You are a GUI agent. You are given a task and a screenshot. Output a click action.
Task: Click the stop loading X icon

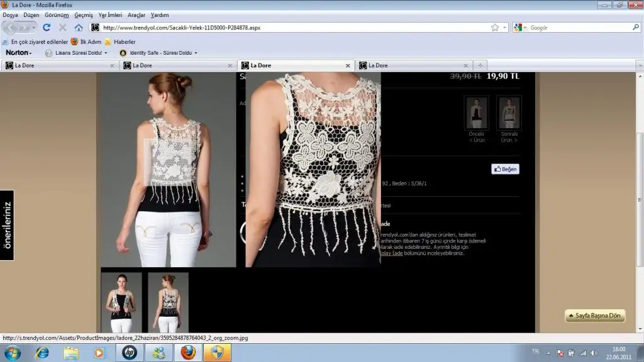tap(63, 28)
